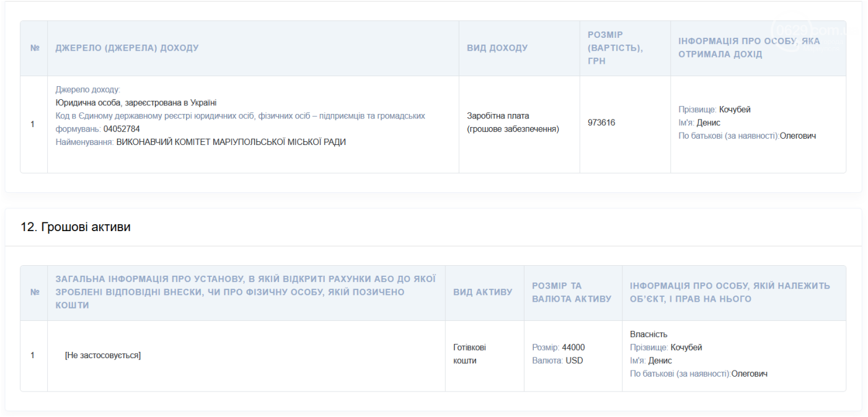
Task: Click the 'Вид доходу' column header
Action: coord(497,48)
